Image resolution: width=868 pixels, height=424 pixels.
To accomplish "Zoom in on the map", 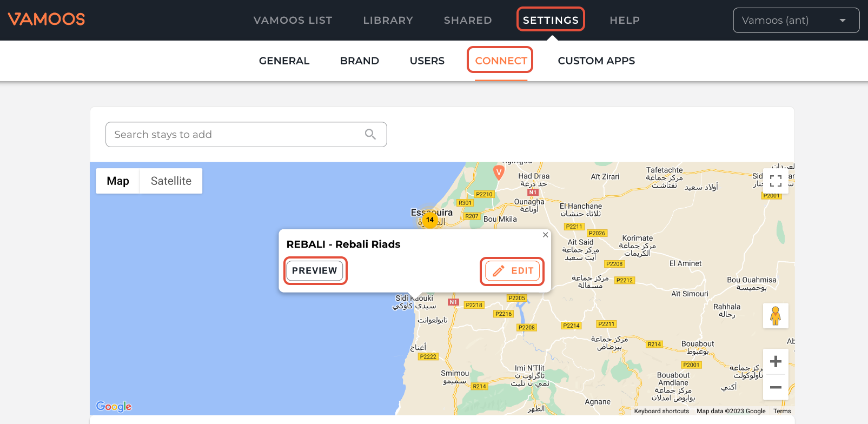I will pyautogui.click(x=776, y=361).
